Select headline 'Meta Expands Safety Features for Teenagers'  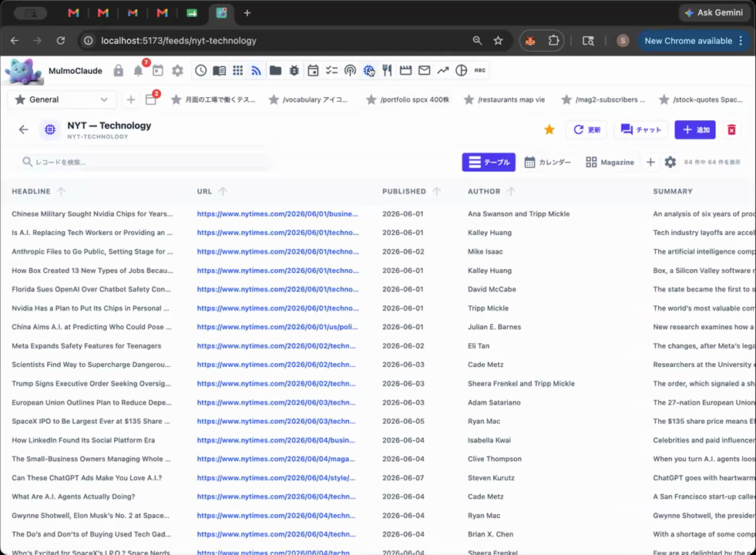(x=86, y=346)
